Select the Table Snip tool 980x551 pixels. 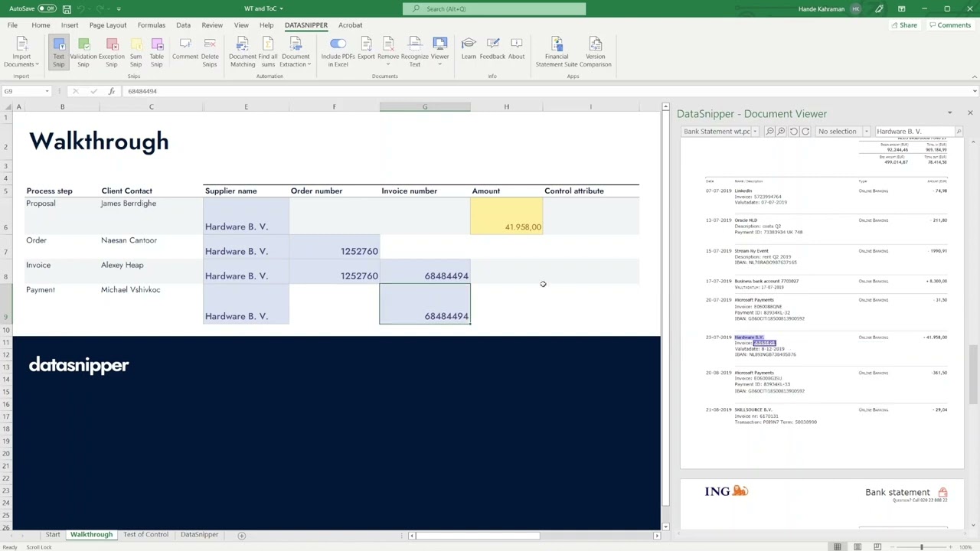point(156,52)
